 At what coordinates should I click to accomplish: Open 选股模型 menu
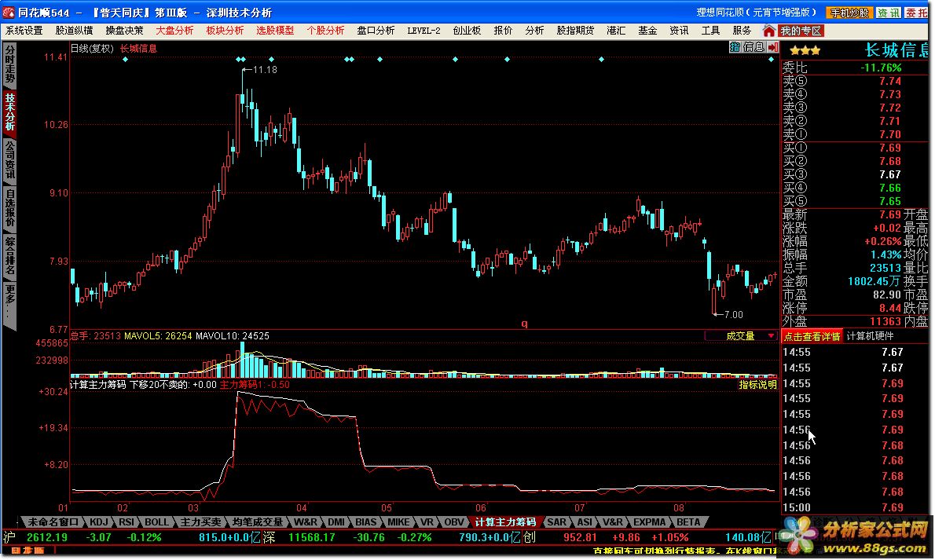tap(275, 31)
